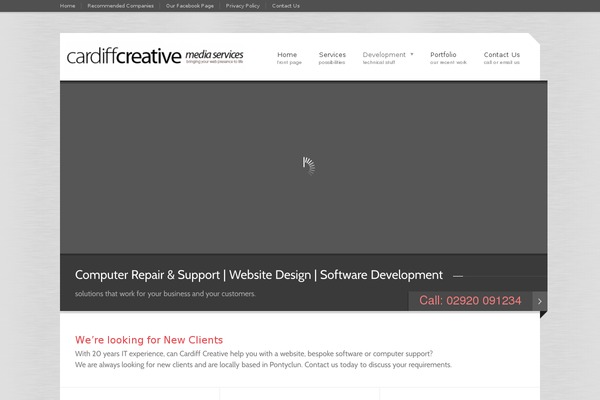600x400 pixels.
Task: Click the dark slideshow banner area
Action: pyautogui.click(x=303, y=167)
